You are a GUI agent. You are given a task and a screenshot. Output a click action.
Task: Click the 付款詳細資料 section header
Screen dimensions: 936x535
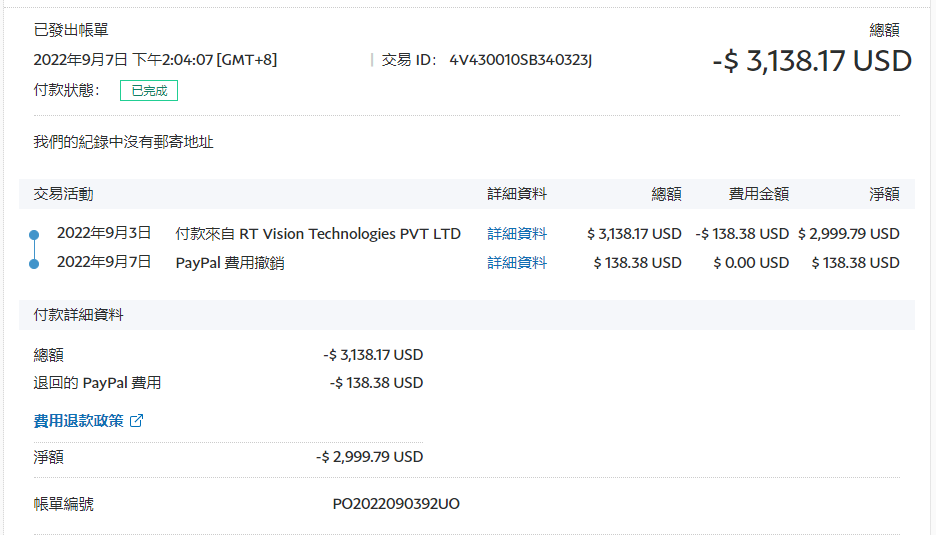(79, 315)
